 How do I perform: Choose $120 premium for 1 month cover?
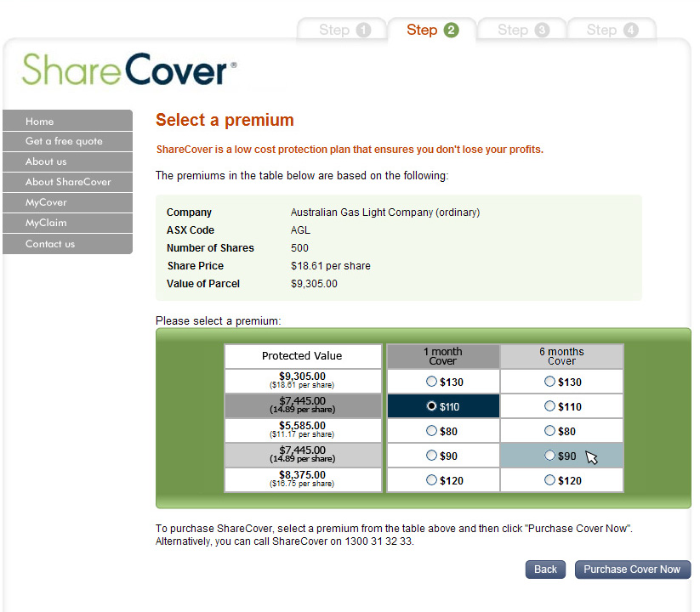[431, 480]
